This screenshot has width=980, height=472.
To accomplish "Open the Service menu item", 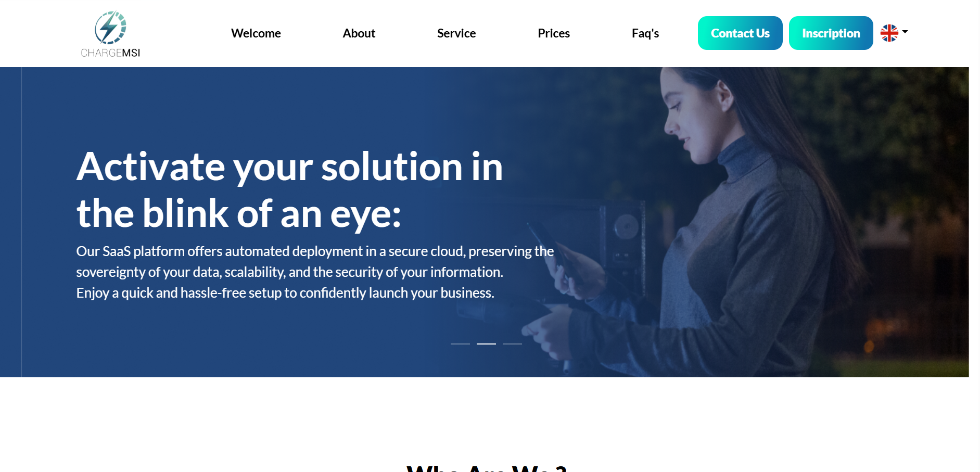I will tap(456, 33).
